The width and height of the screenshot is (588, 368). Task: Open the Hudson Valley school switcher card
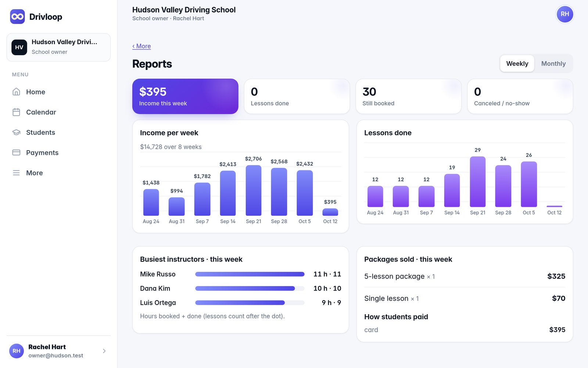point(58,47)
